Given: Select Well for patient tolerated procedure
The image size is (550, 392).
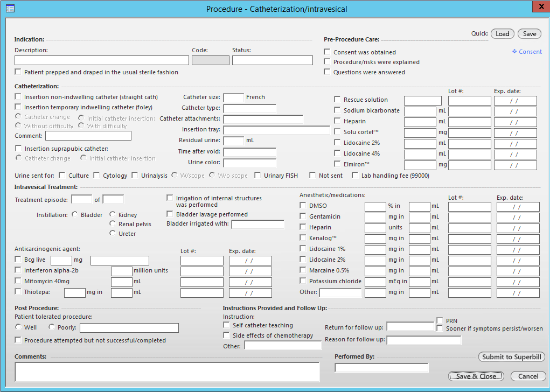Looking at the screenshot, I should coord(18,327).
